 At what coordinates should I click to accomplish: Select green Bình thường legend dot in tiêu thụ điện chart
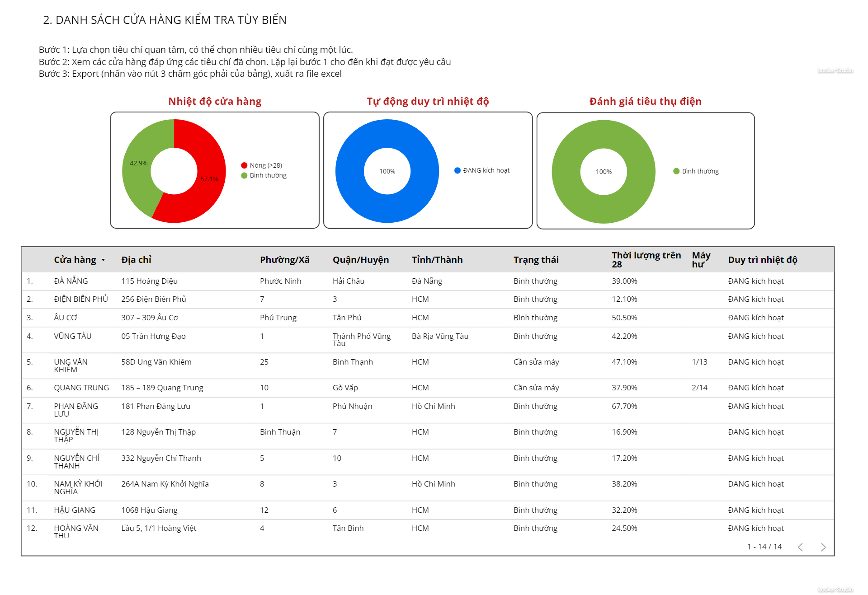pyautogui.click(x=676, y=171)
